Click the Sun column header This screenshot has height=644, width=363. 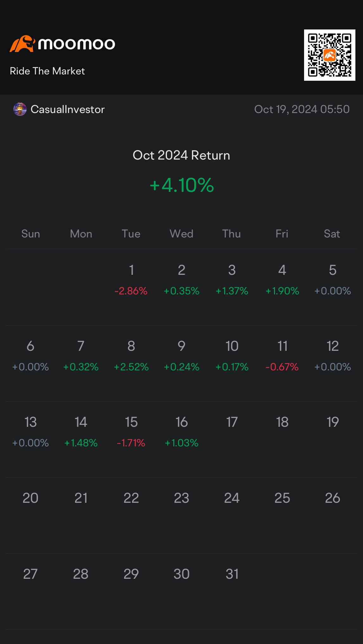coord(31,234)
